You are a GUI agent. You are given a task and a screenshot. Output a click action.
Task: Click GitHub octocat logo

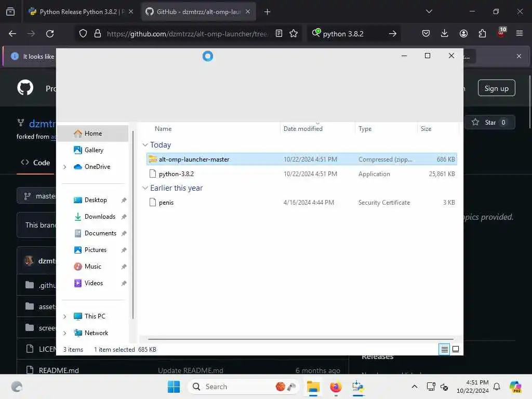pos(25,88)
